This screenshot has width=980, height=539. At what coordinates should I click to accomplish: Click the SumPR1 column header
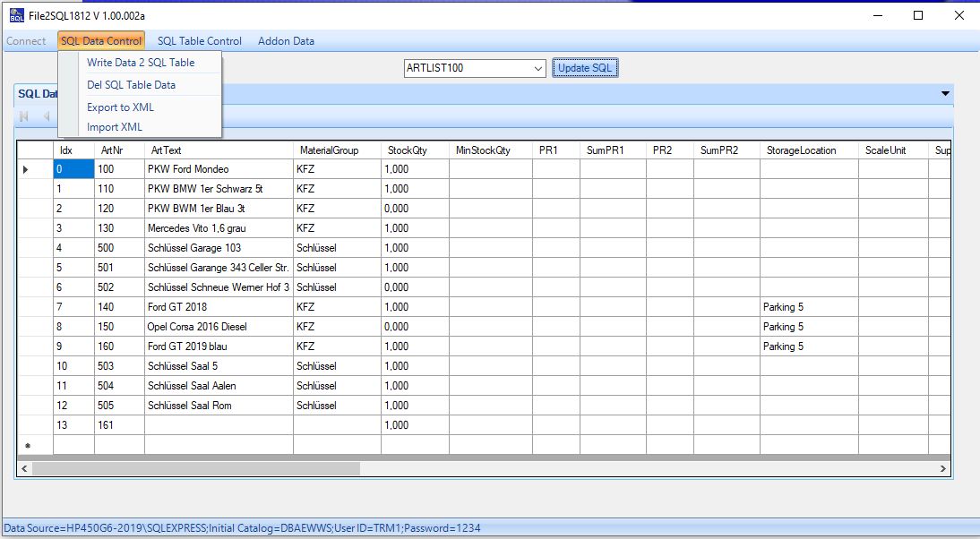pyautogui.click(x=613, y=150)
